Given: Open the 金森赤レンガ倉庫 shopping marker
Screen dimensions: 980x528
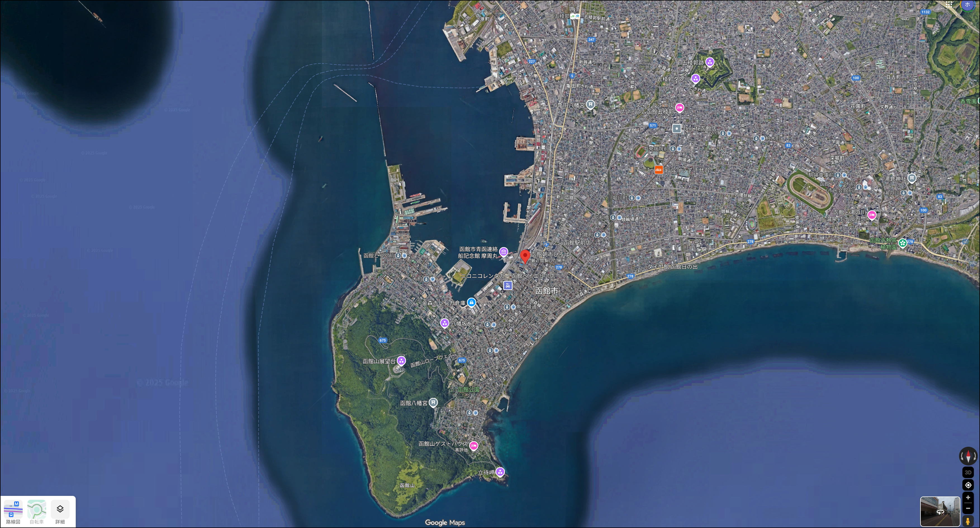Looking at the screenshot, I should (471, 303).
